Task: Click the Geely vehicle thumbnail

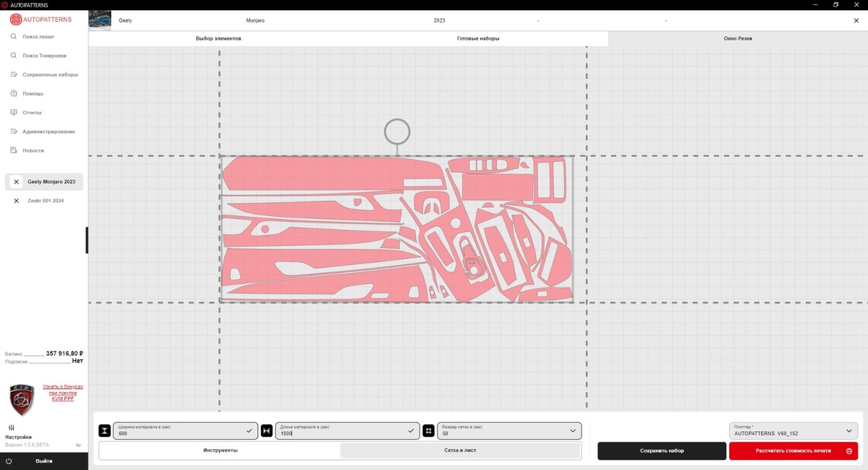Action: click(100, 20)
